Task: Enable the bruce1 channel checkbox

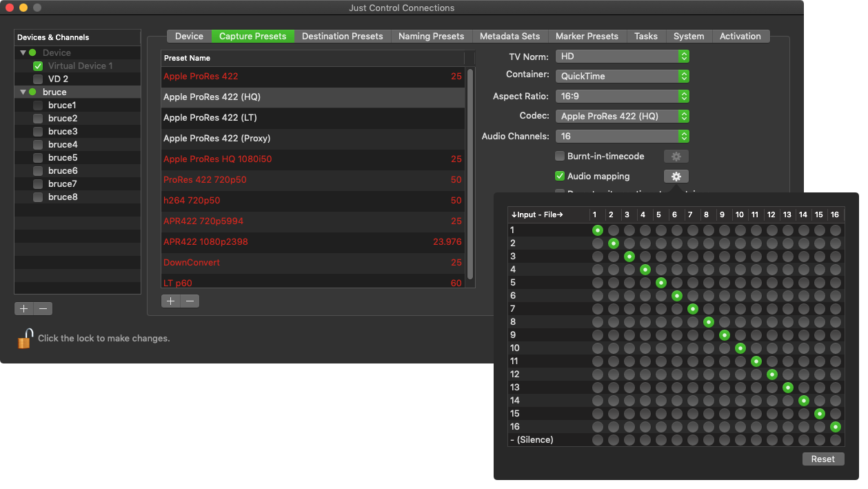Action: (38, 106)
